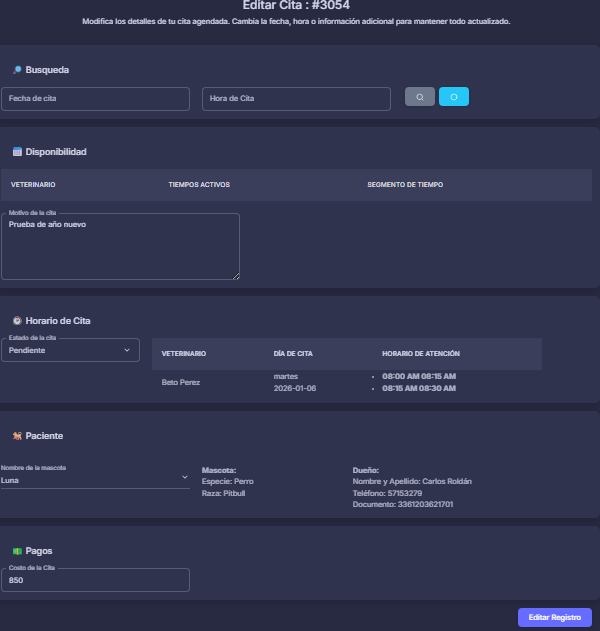
Task: Click the Hora de Cita field
Action: pos(296,98)
